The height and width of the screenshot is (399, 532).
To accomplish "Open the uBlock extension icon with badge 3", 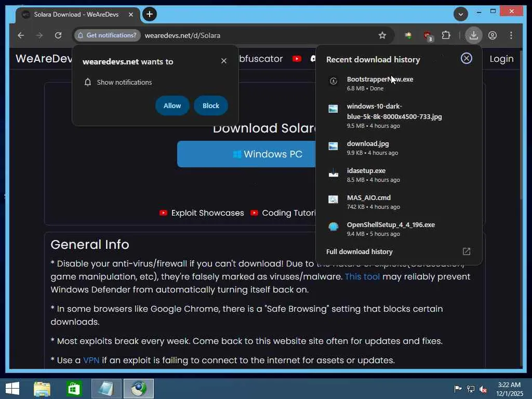I will (428, 36).
